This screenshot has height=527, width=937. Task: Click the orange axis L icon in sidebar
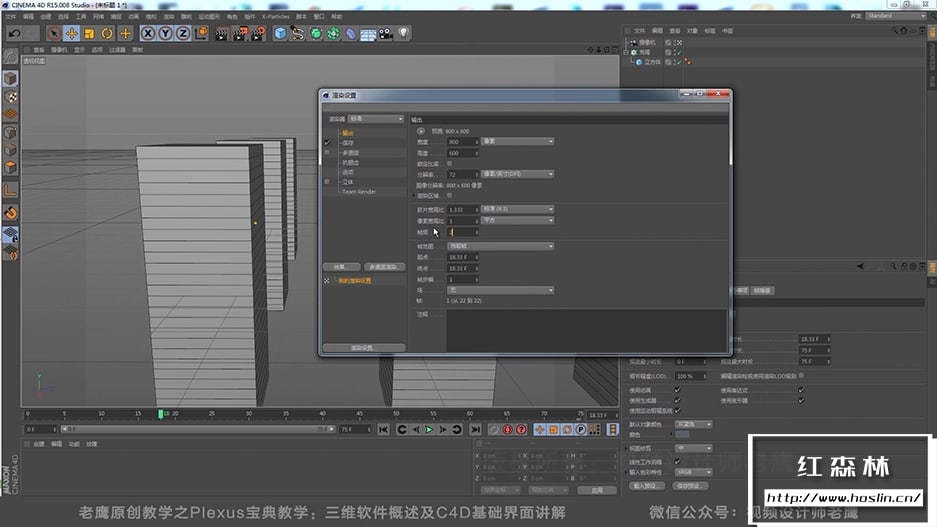10,191
